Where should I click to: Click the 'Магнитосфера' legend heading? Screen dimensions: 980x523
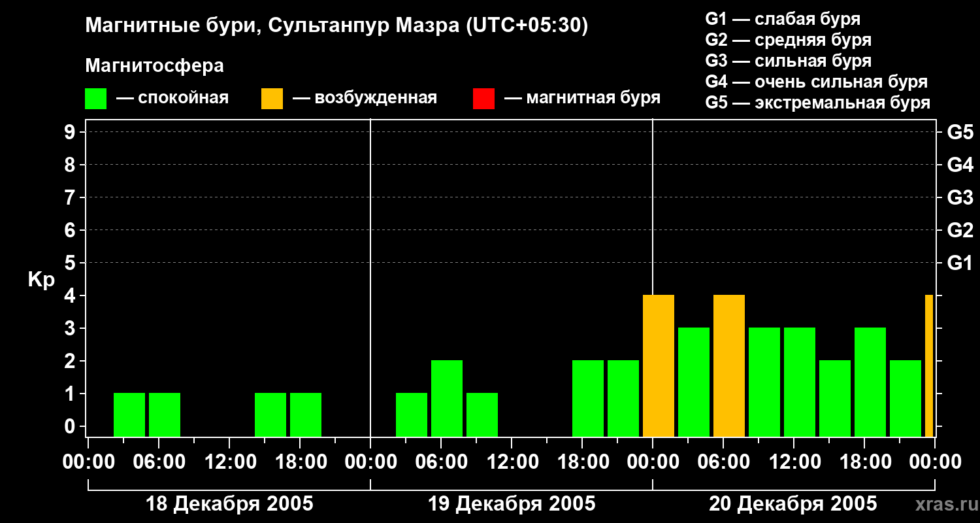[154, 66]
